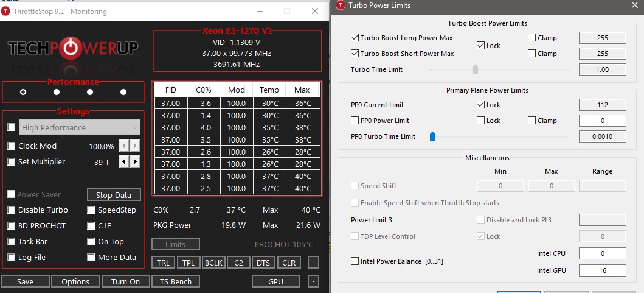Image resolution: width=644 pixels, height=293 pixels.
Task: Enable Clamp for Long Power Max
Action: point(531,38)
